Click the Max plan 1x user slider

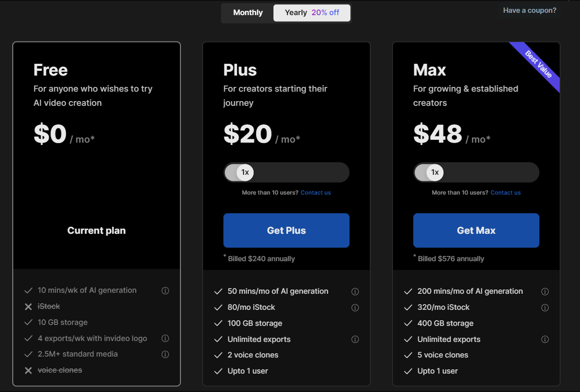tap(435, 172)
